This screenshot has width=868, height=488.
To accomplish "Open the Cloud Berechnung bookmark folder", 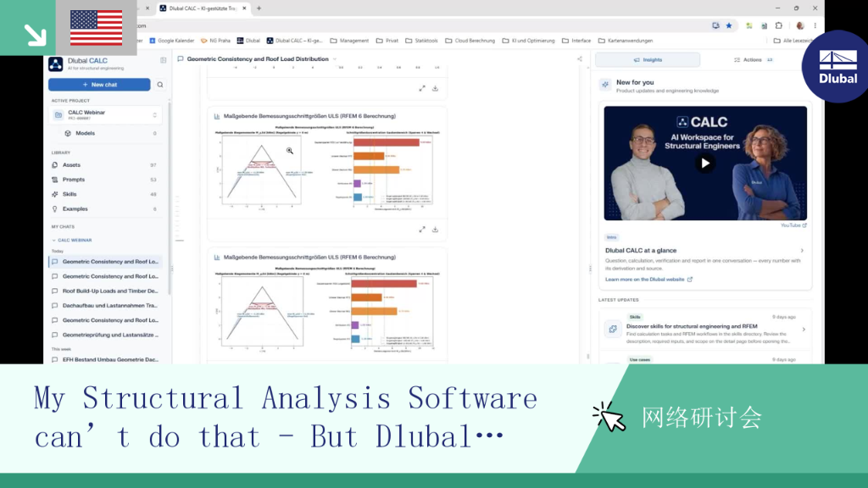I will click(x=470, y=41).
